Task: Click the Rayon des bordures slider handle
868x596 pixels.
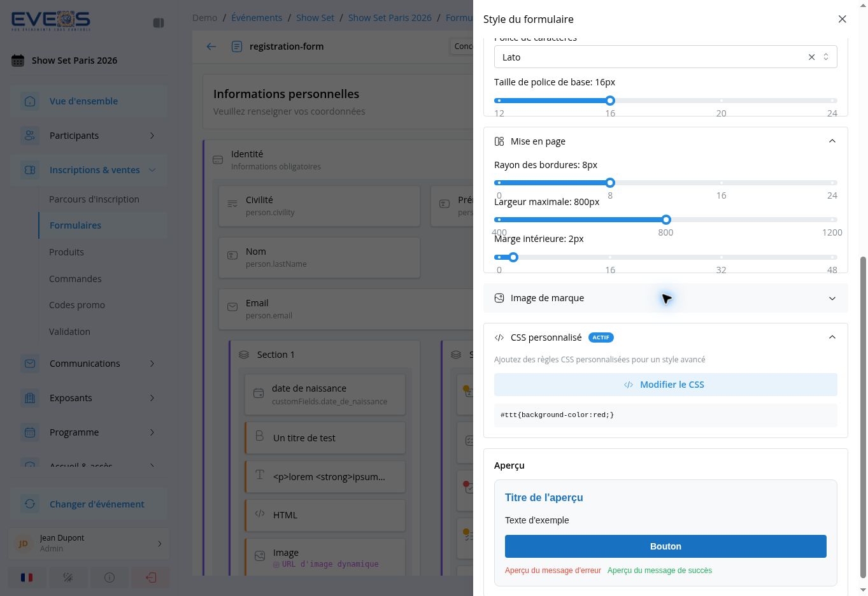Action: point(610,183)
